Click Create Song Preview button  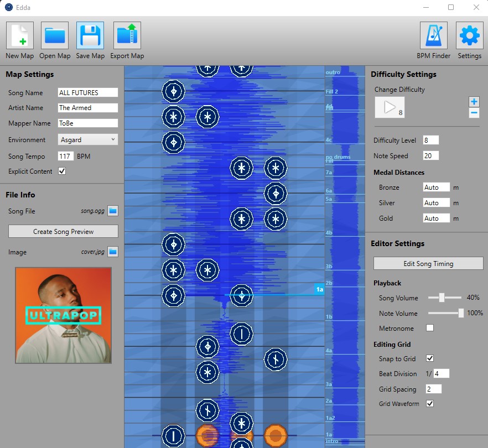point(63,231)
